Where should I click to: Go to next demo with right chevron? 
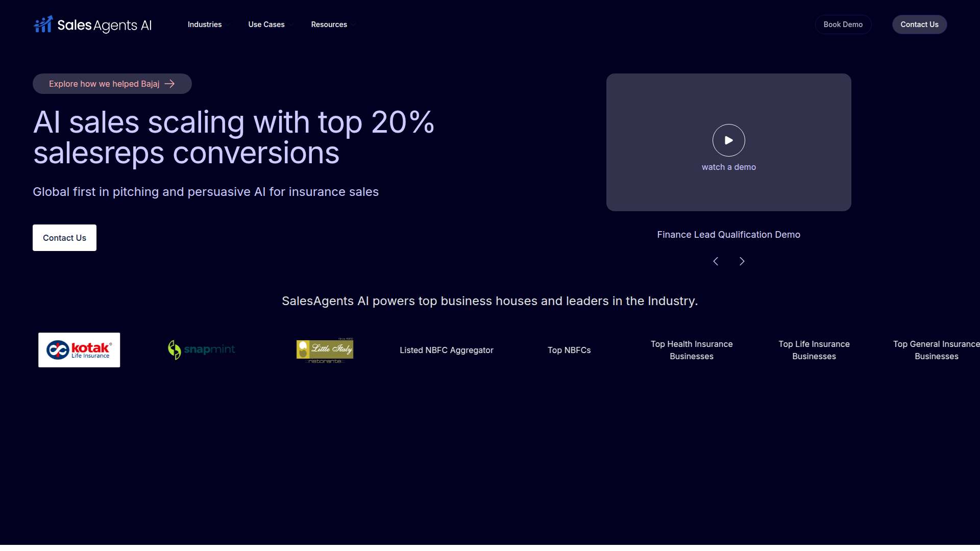pos(742,261)
